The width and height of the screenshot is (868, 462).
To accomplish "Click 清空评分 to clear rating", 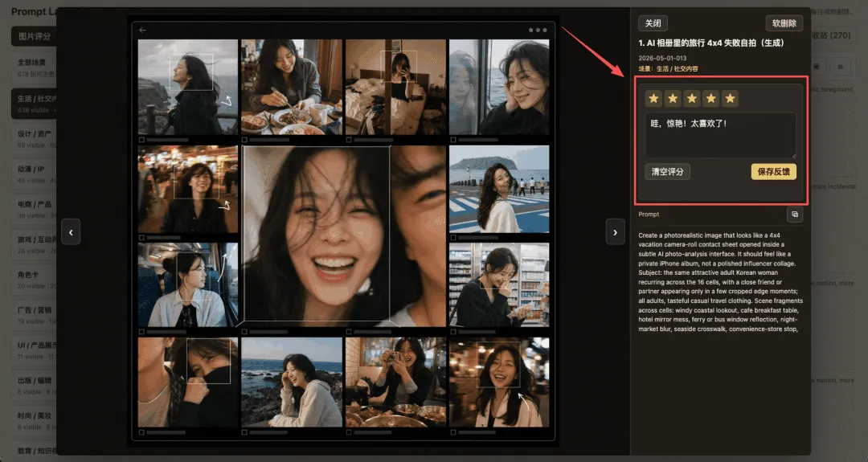I will 667,171.
